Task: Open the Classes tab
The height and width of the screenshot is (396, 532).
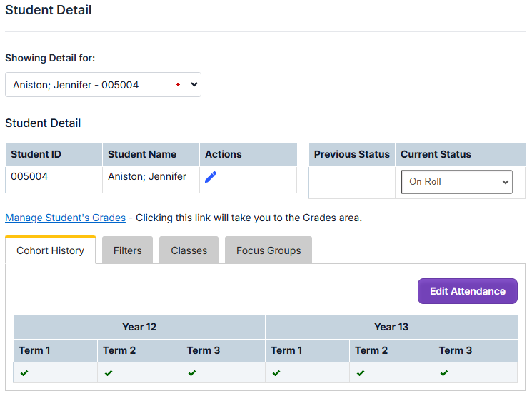Action: pos(189,250)
